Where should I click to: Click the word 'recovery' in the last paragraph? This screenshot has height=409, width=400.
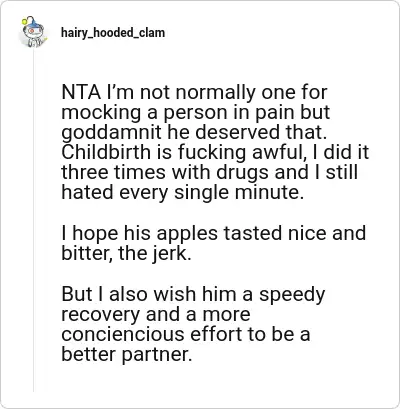coord(101,315)
